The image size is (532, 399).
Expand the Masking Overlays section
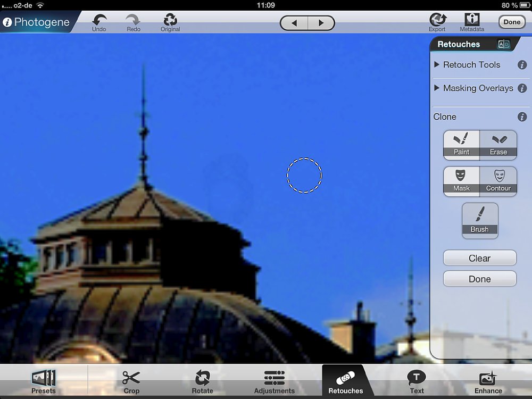point(473,88)
